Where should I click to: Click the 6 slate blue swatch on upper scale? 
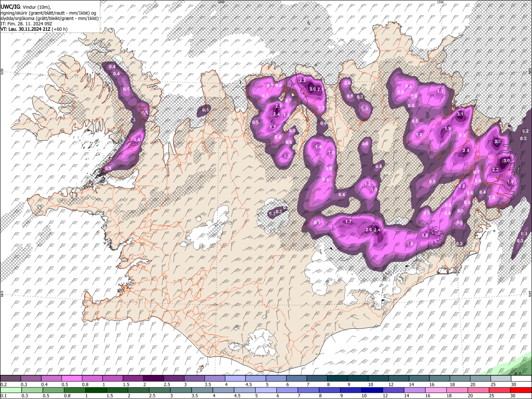click(297, 379)
